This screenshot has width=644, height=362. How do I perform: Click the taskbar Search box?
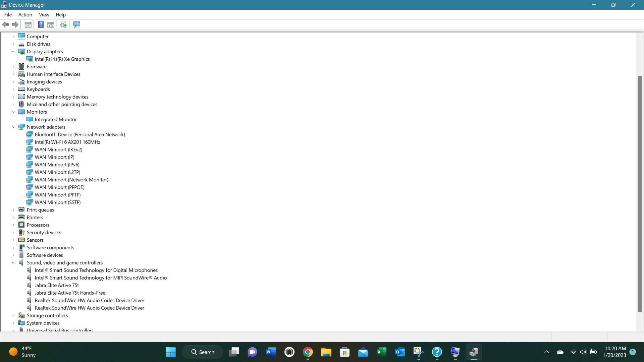point(202,352)
